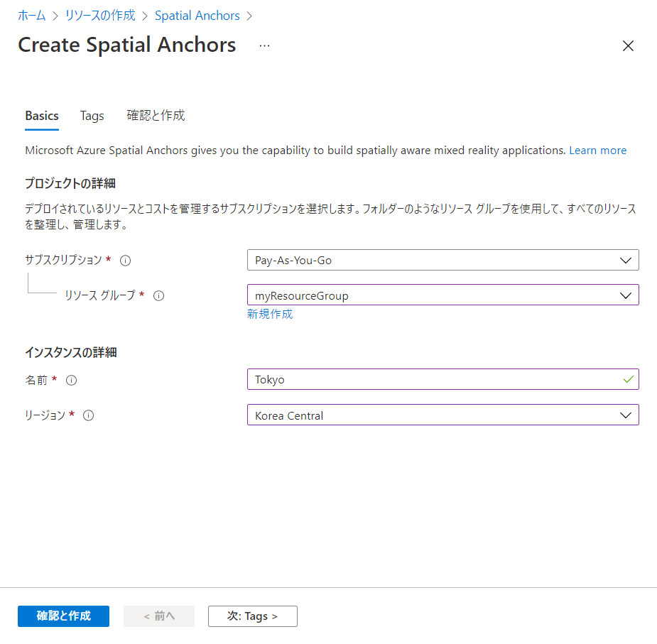657x644 pixels.
Task: Click the 名前 label
Action: point(36,380)
